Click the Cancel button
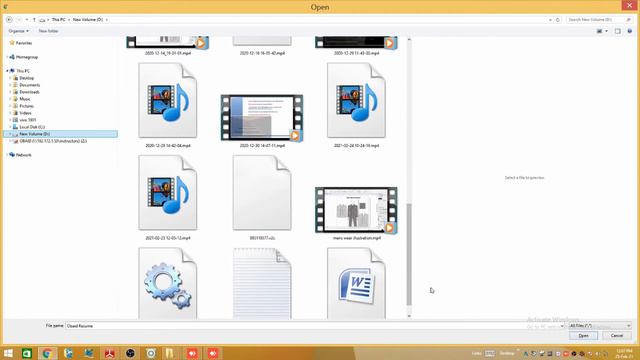This screenshot has width=640, height=360. (x=617, y=336)
